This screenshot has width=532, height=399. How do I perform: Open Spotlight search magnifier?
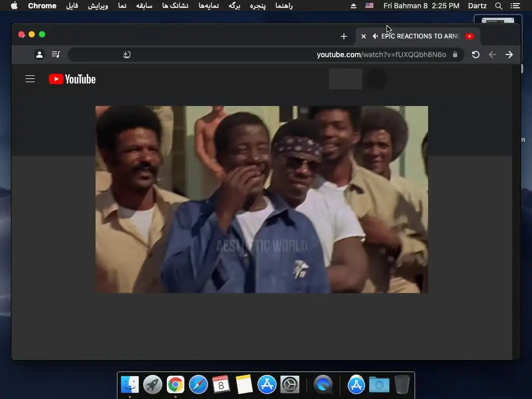(x=498, y=6)
